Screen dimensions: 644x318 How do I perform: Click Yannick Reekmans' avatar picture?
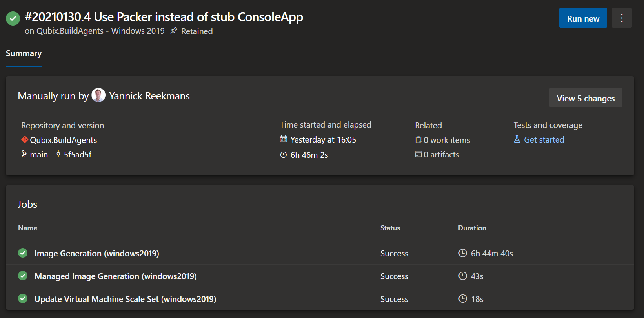coord(98,95)
